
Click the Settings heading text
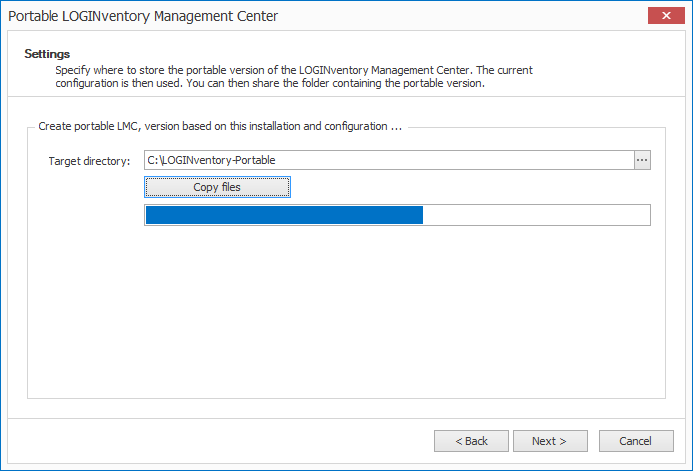[x=47, y=54]
